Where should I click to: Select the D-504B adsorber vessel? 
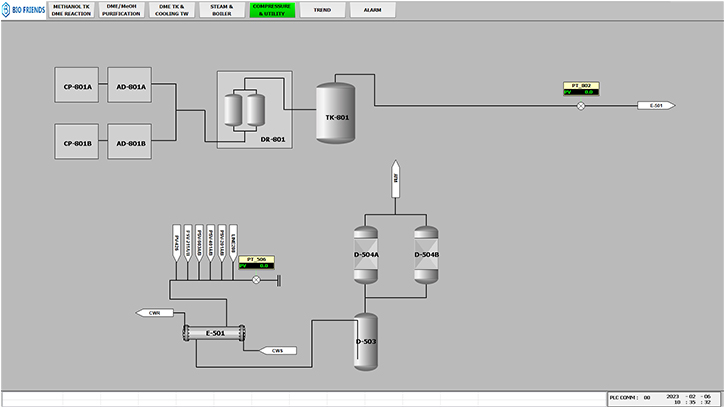pos(426,255)
